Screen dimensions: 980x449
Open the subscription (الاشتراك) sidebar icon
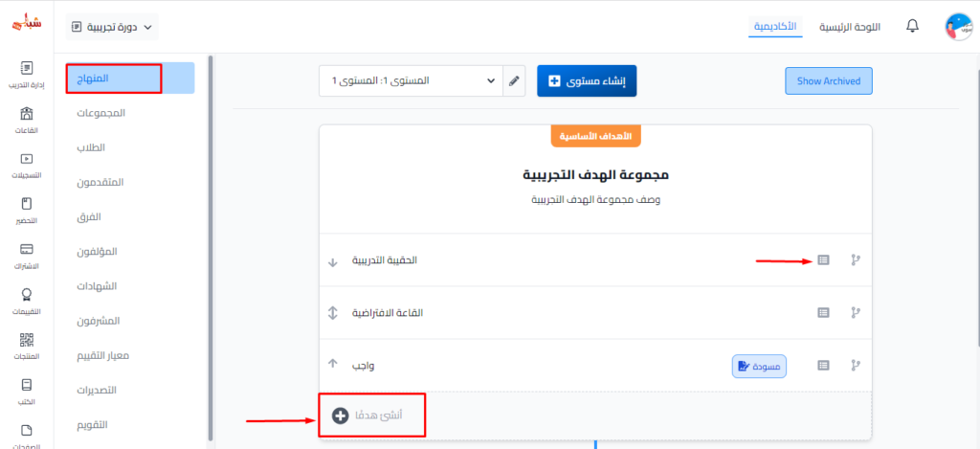pos(26,250)
